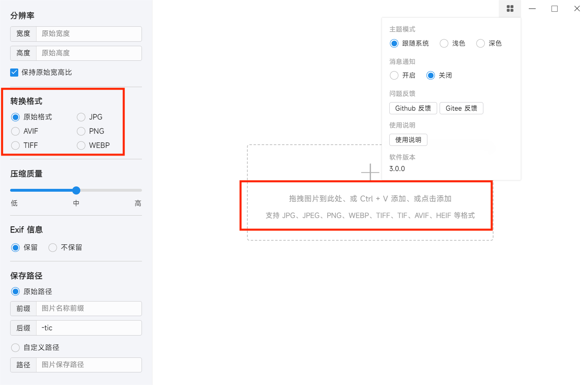Click the Gitee 反馈 button
Image resolution: width=588 pixels, height=385 pixels.
[461, 108]
